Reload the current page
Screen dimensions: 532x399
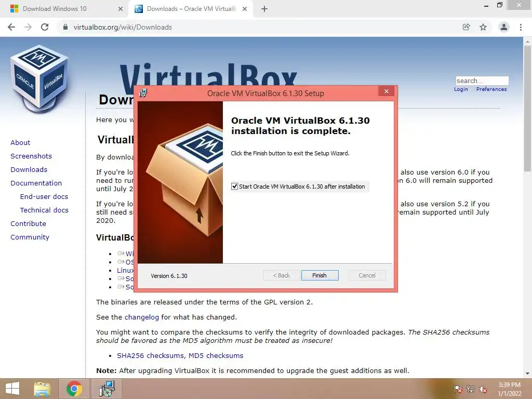click(45, 27)
